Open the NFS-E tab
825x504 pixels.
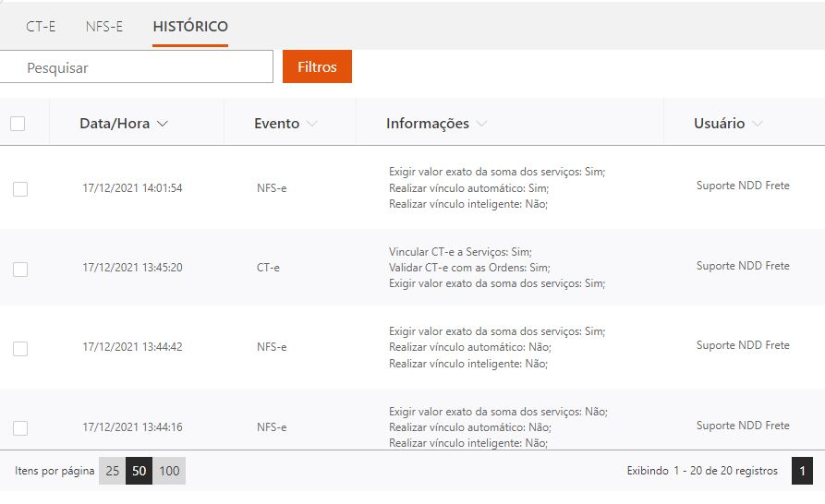pyautogui.click(x=104, y=27)
